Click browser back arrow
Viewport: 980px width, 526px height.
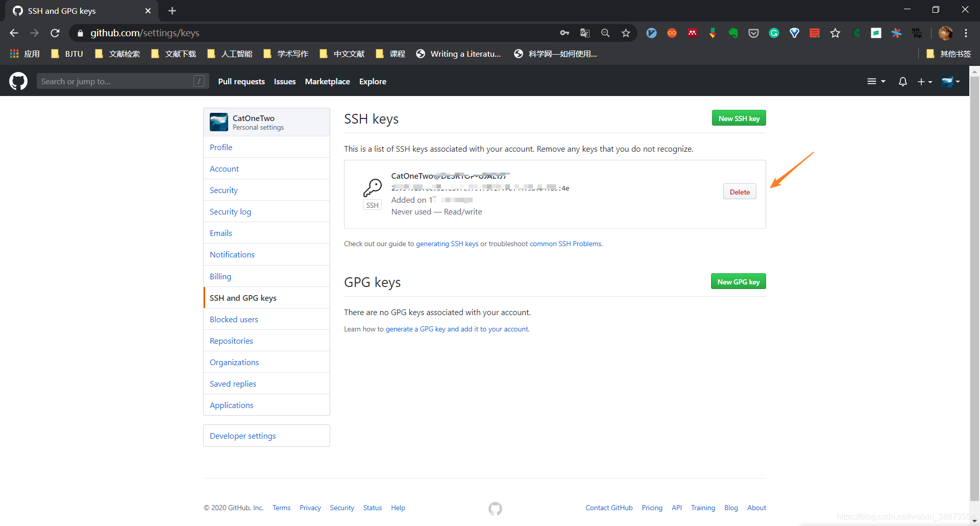[14, 33]
